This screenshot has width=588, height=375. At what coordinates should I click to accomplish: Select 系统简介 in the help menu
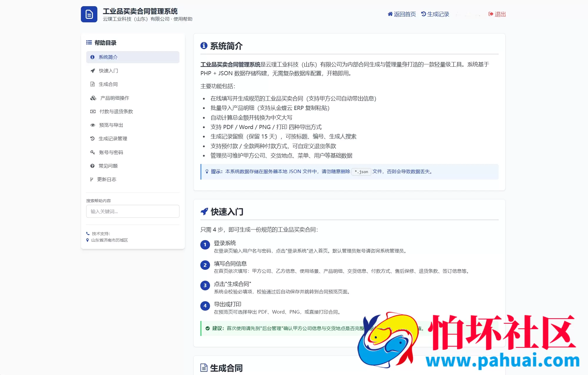133,57
